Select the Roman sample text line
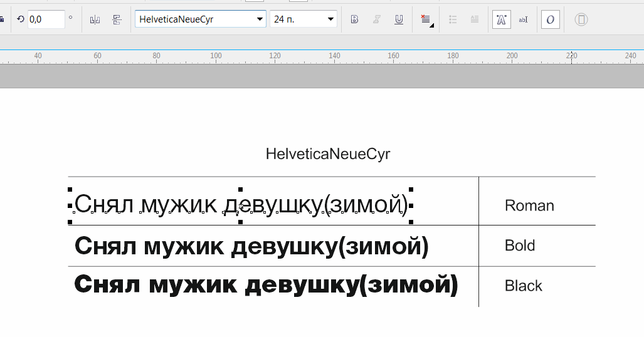 241,204
